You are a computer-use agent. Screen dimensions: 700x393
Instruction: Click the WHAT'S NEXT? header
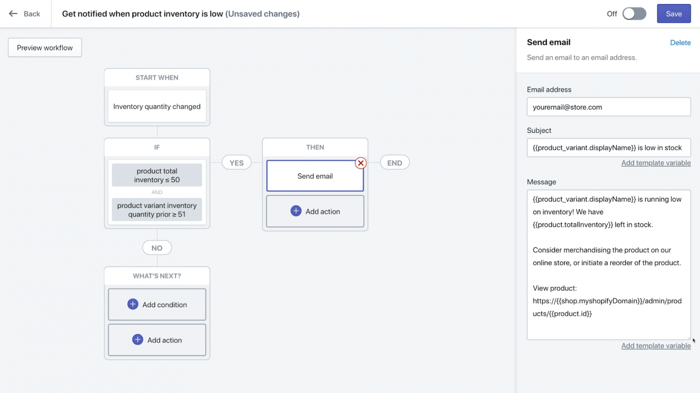click(157, 276)
